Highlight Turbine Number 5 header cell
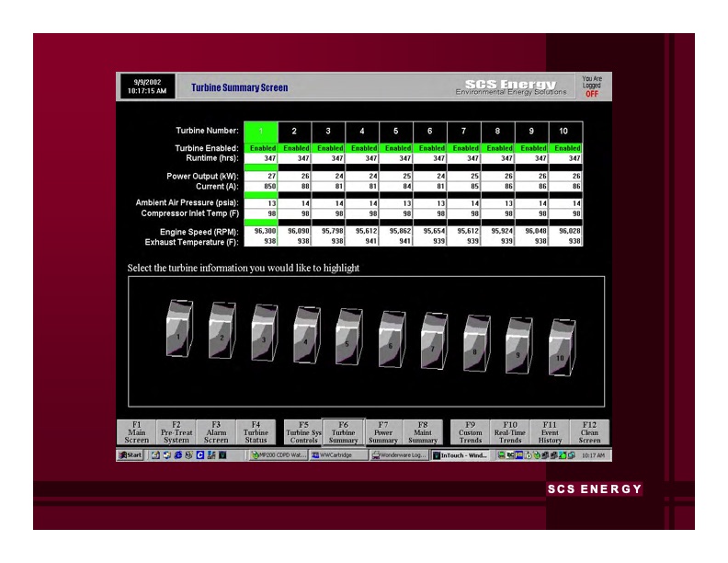This screenshot has height=563, width=728. click(x=396, y=132)
